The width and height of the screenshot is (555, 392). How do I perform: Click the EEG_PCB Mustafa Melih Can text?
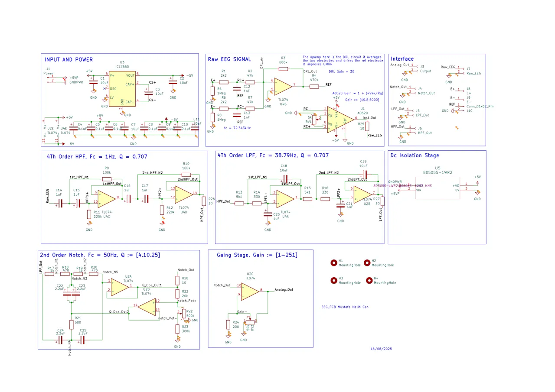click(345, 307)
